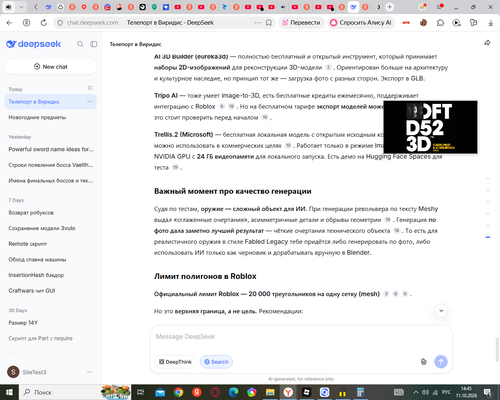This screenshot has height=400, width=500.
Task: Click the SiteTest3 user avatar
Action: (13, 372)
